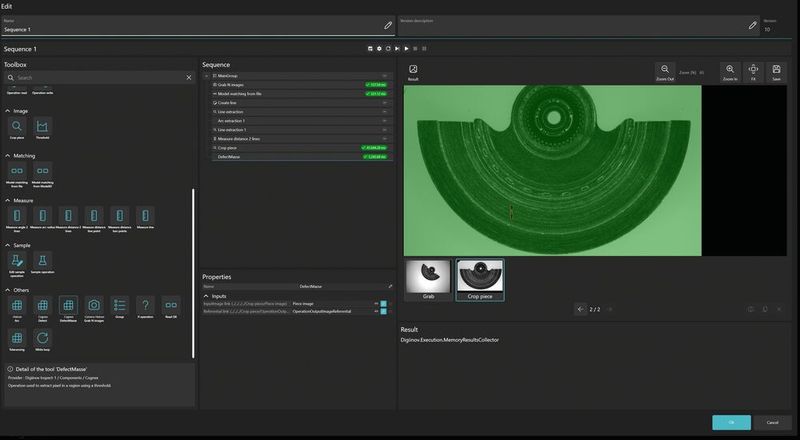800x440 pixels.
Task: Edit the DefectMasse name in Properties
Action: click(x=390, y=286)
